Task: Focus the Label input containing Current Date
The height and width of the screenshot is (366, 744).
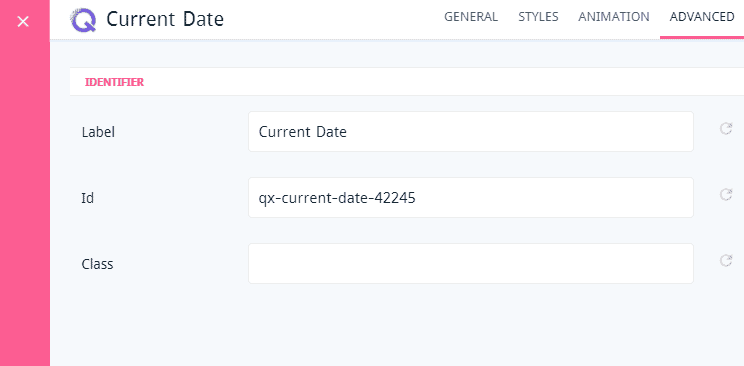Action: coord(471,131)
